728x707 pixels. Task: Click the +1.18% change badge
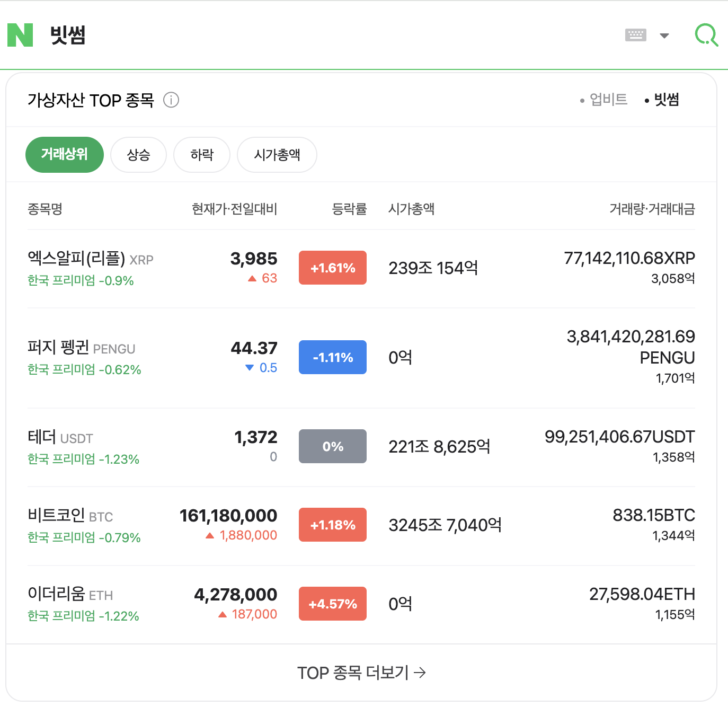[333, 525]
